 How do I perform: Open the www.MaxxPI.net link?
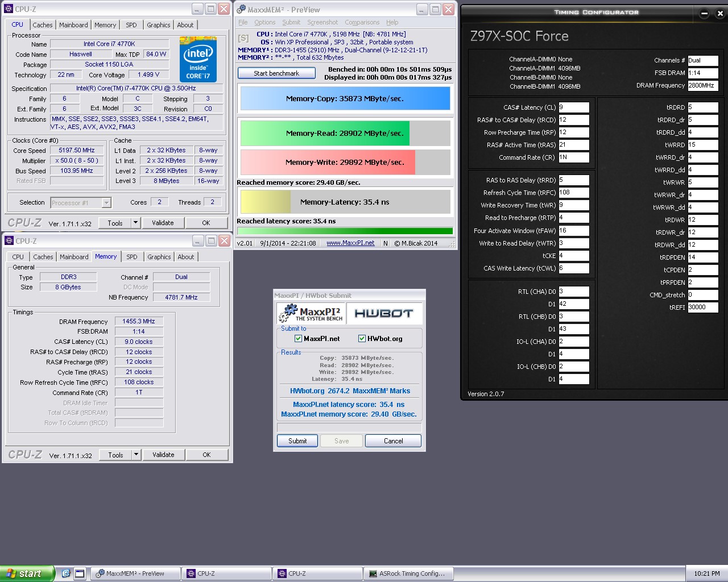(x=350, y=243)
